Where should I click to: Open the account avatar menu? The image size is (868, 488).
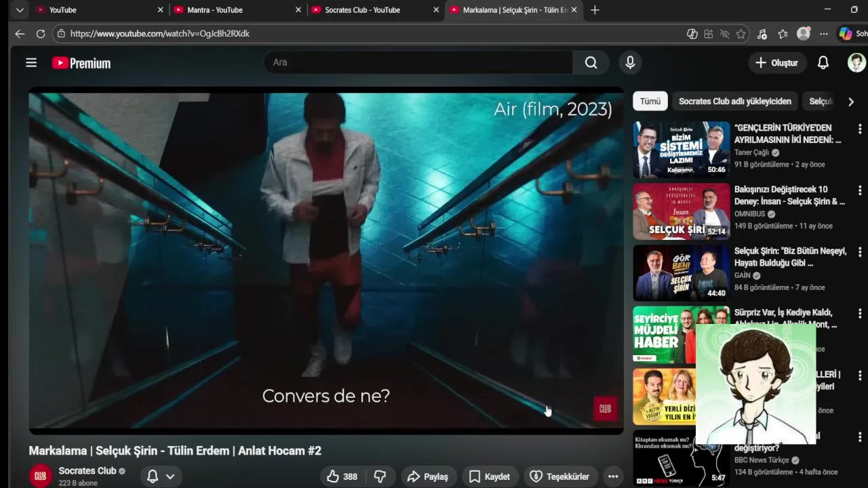pos(856,62)
